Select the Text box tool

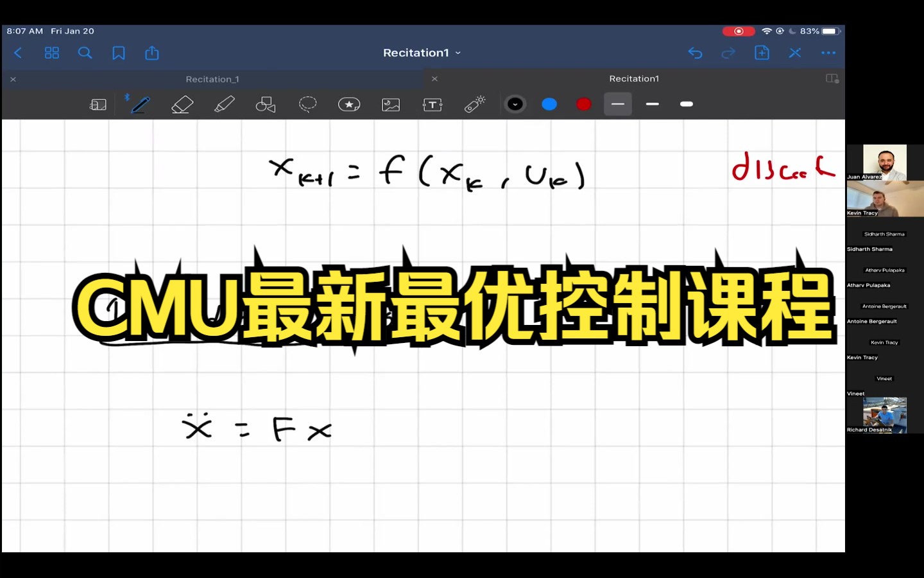click(432, 104)
